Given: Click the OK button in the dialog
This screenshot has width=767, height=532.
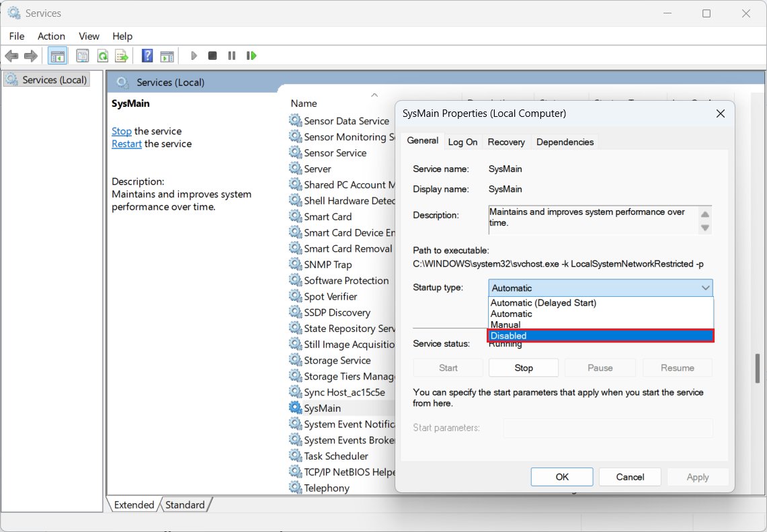Looking at the screenshot, I should click(562, 477).
